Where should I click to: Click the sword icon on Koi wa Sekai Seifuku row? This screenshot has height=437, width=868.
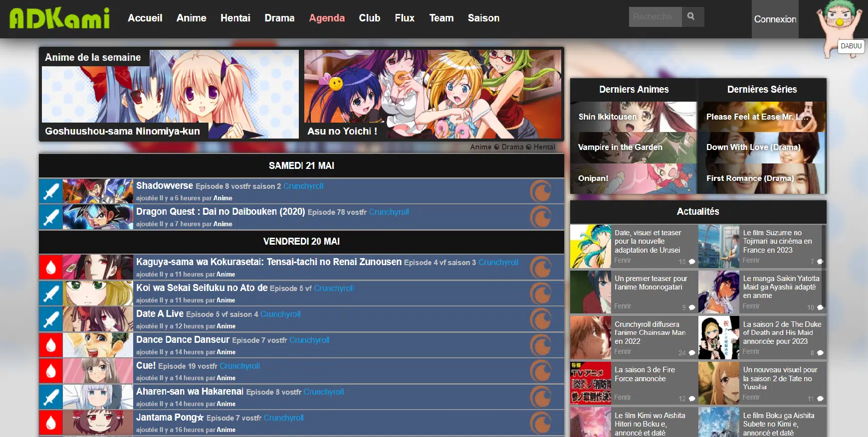coord(51,293)
